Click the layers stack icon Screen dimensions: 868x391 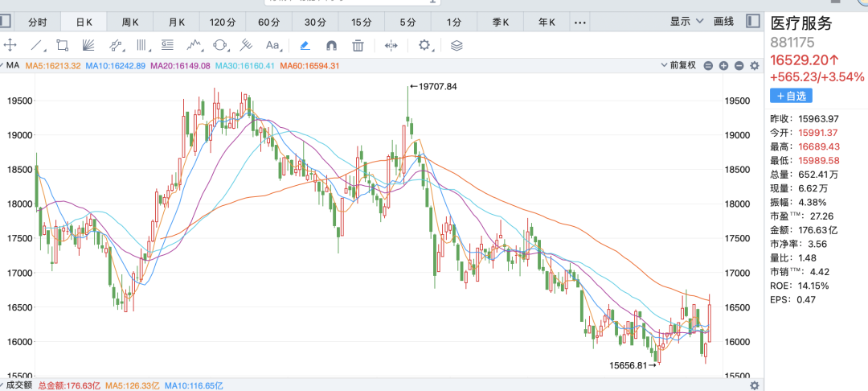coord(457,45)
